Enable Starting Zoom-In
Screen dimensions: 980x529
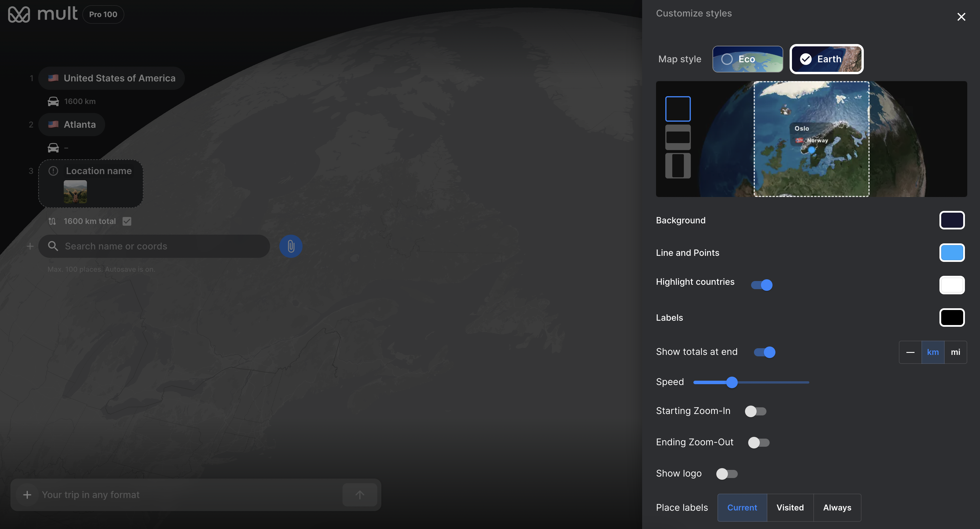[755, 411]
